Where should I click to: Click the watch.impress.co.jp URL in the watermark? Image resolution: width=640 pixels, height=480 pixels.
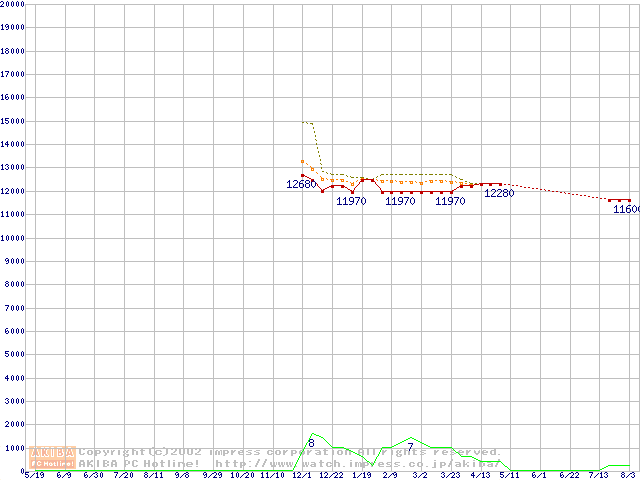pyautogui.click(x=357, y=463)
